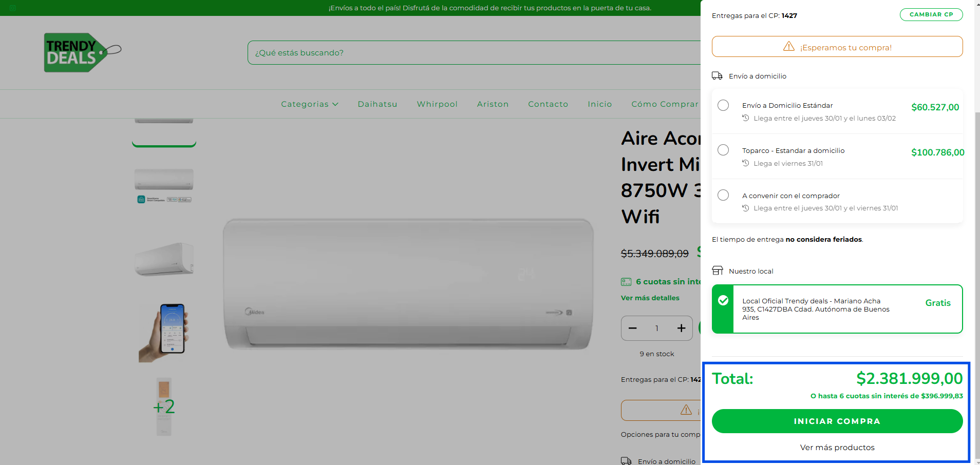Click the clock icon under A convenir con el comprador
The height and width of the screenshot is (465, 980).
point(746,208)
